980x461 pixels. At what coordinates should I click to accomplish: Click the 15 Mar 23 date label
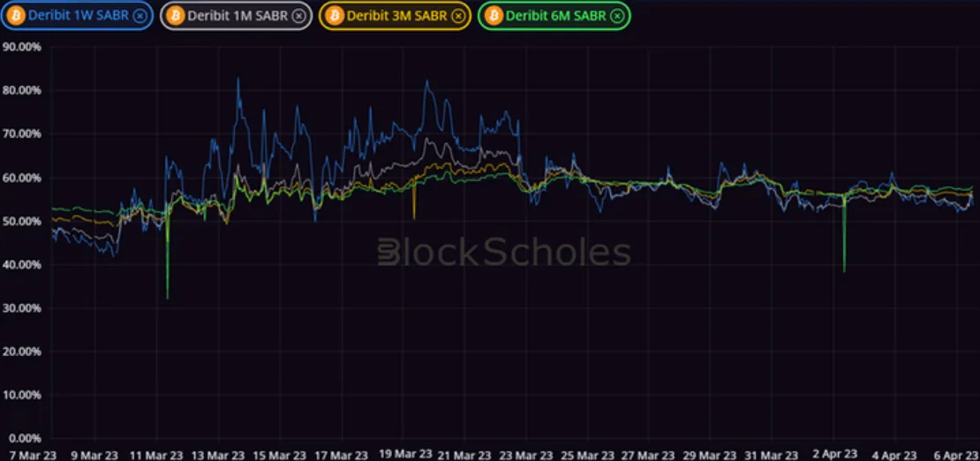pyautogui.click(x=279, y=455)
